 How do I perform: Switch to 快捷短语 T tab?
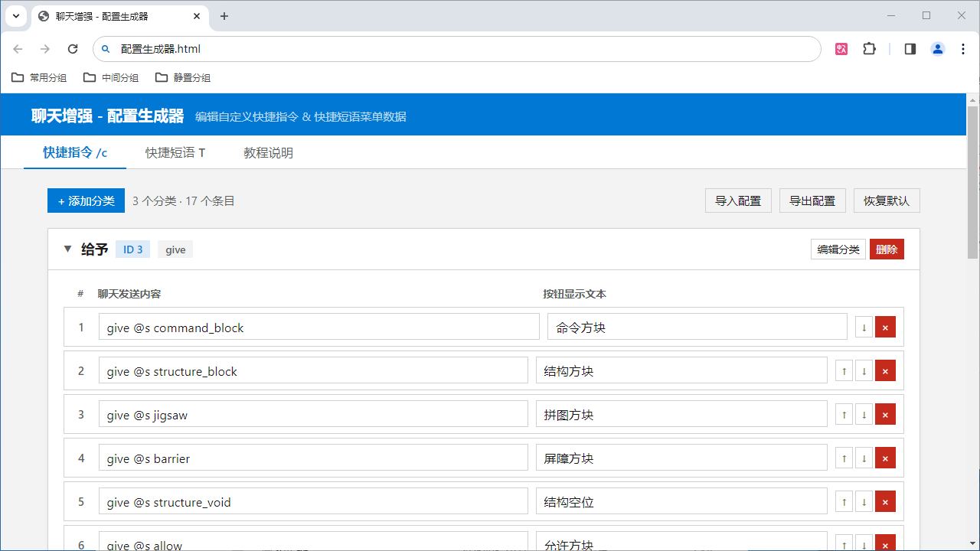point(175,152)
